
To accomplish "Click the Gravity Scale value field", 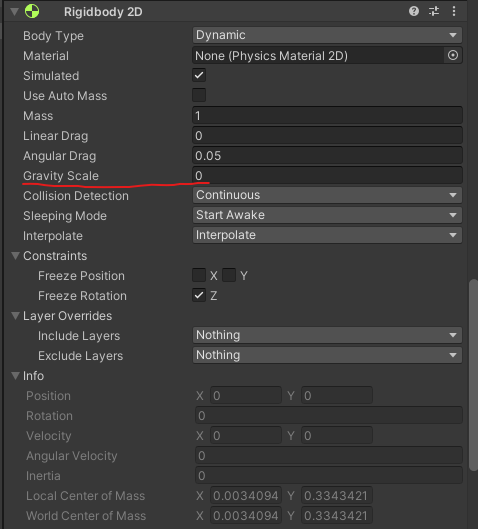I will pos(327,175).
